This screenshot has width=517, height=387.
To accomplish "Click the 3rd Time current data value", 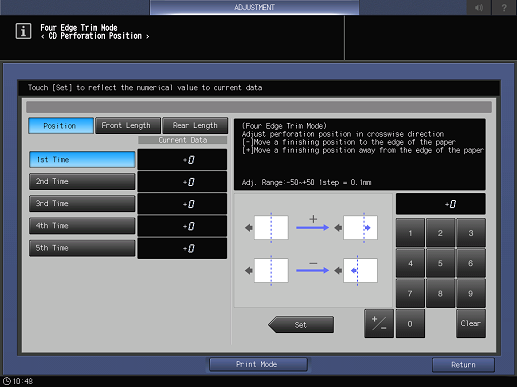I will [182, 204].
